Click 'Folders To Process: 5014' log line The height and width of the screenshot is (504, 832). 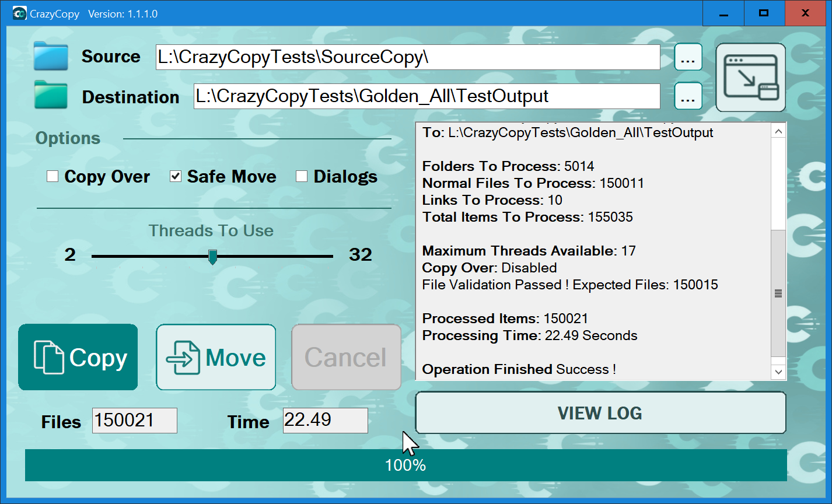[508, 166]
